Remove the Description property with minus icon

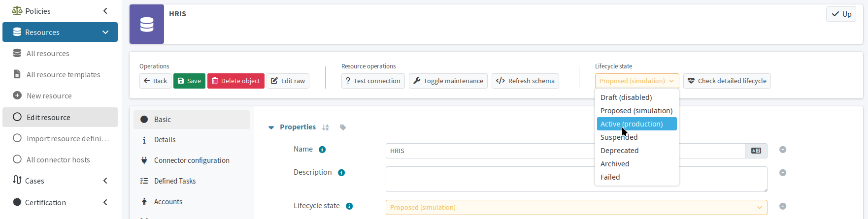click(783, 173)
